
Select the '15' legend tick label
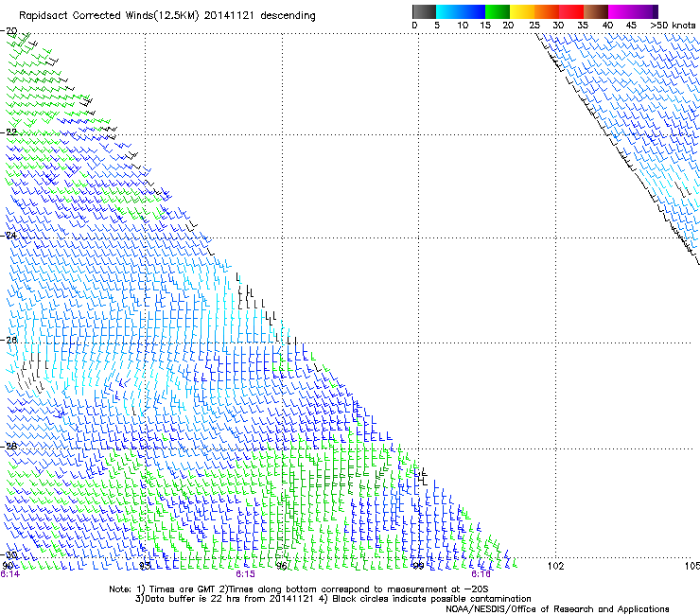[x=485, y=26]
